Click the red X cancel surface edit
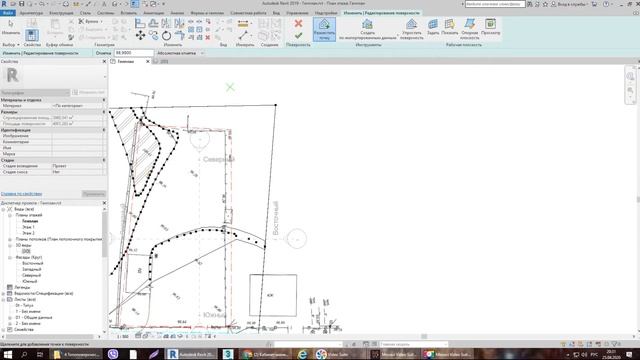 tap(298, 24)
